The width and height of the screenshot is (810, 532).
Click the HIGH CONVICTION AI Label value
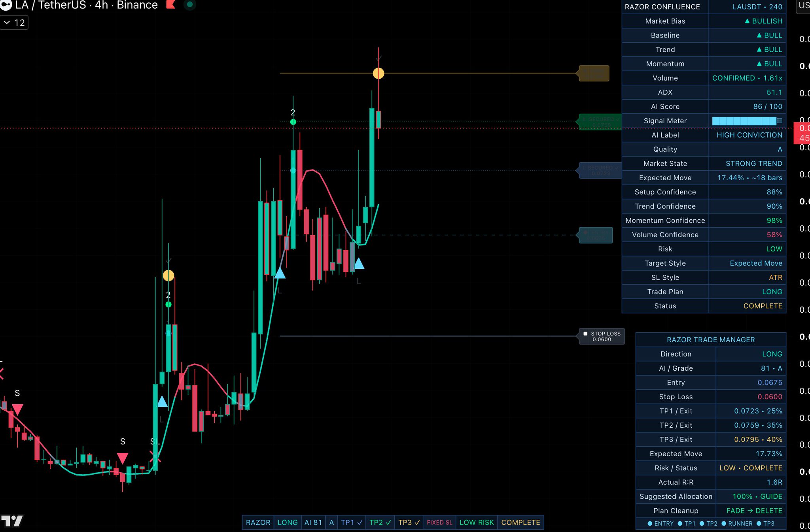[749, 135]
